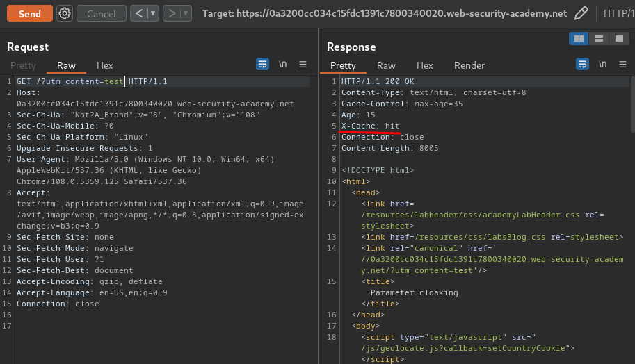Open the Response Hex tab

[x=424, y=65]
